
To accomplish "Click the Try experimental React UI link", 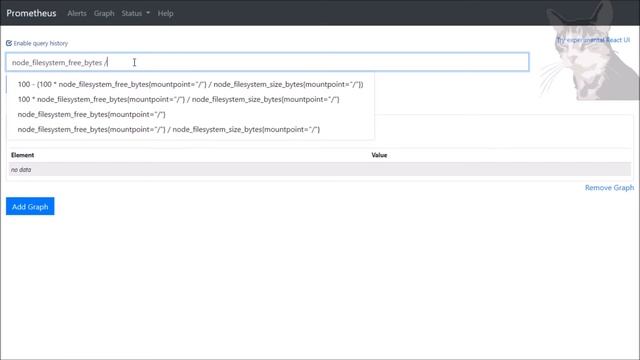I will coord(593,40).
